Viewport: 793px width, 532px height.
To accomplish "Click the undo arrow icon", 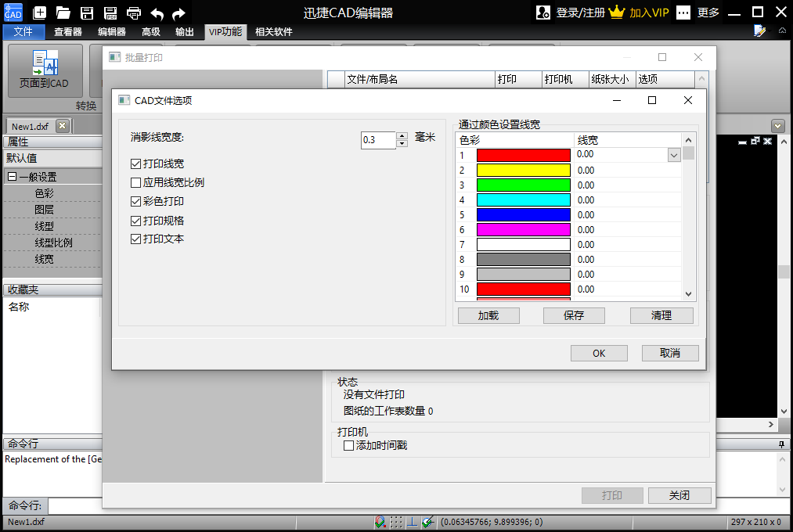I will click(x=157, y=13).
